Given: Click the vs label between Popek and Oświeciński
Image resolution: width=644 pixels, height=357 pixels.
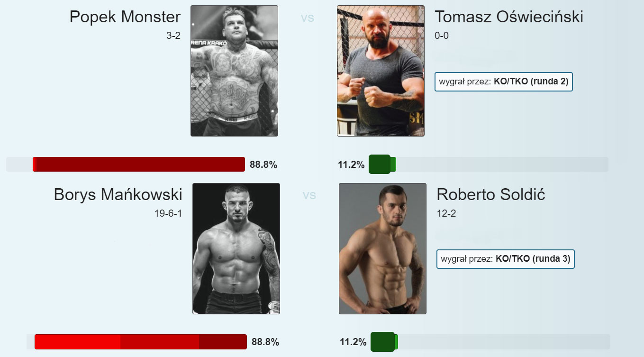Looking at the screenshot, I should coord(308,18).
